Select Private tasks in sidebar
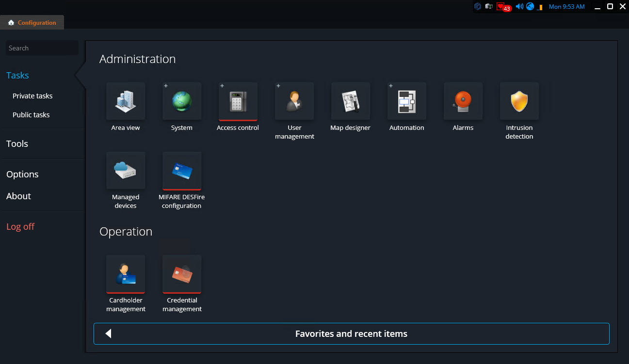629x364 pixels. [32, 96]
